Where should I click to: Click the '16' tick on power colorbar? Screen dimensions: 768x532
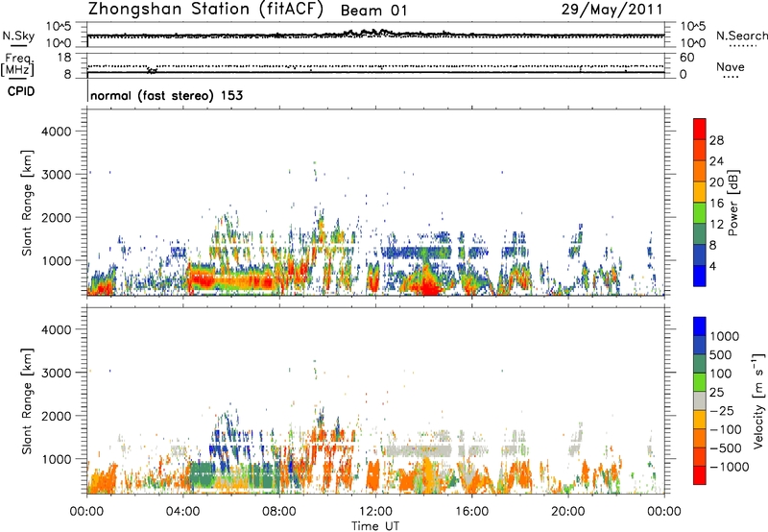pyautogui.click(x=716, y=204)
